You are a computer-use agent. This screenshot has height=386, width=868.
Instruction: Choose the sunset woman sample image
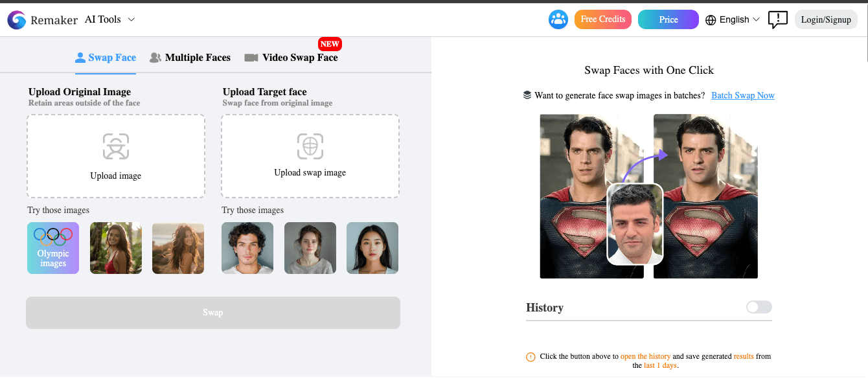[x=178, y=248]
